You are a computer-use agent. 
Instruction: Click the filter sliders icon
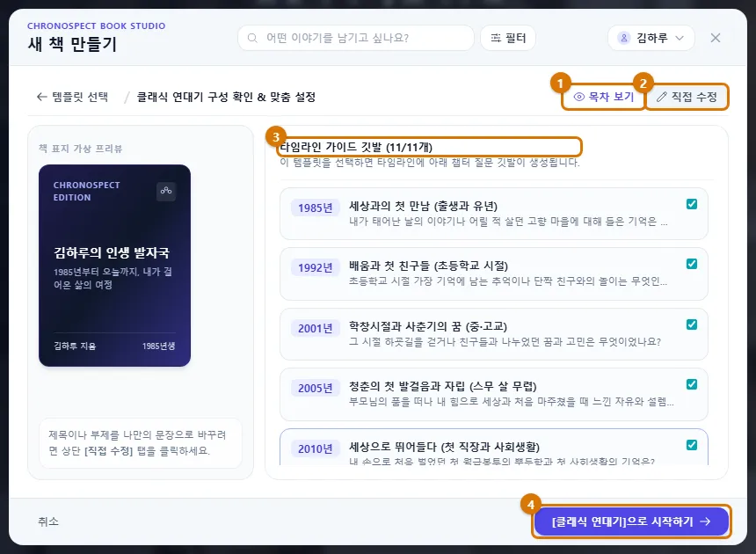click(496, 38)
